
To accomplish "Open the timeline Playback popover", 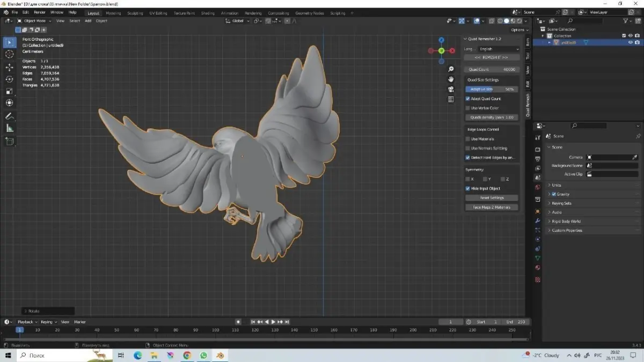I will pos(26,322).
